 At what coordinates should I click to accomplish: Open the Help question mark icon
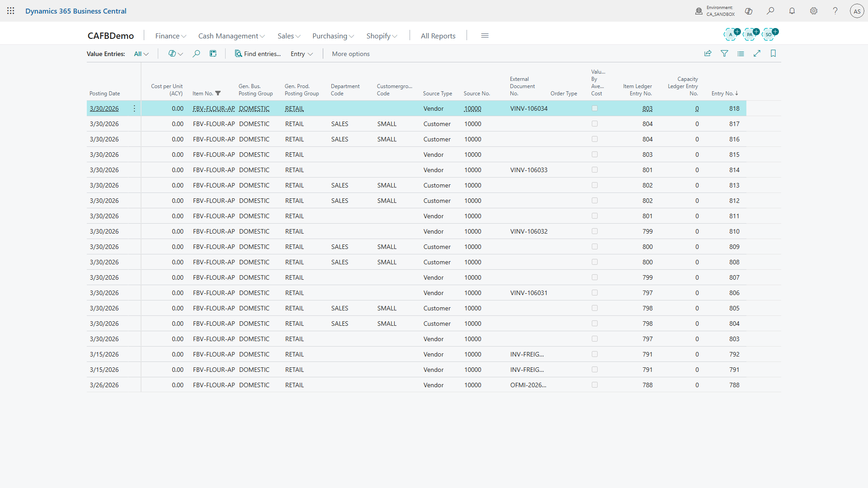tap(835, 11)
